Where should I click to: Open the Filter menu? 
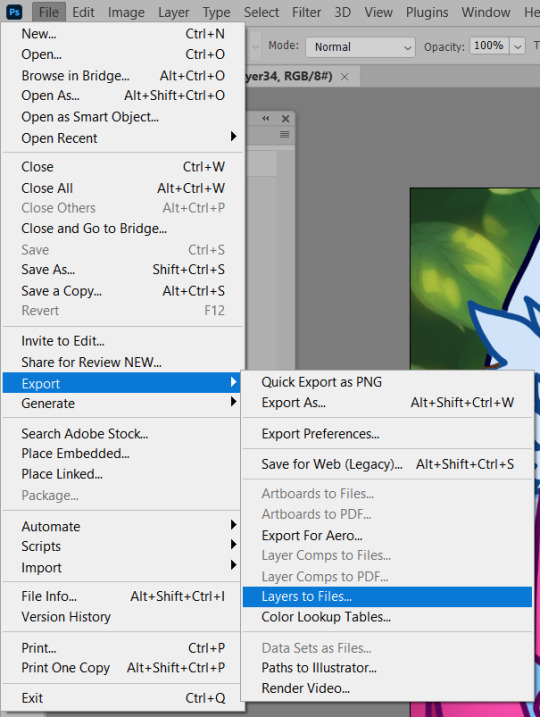(x=306, y=12)
